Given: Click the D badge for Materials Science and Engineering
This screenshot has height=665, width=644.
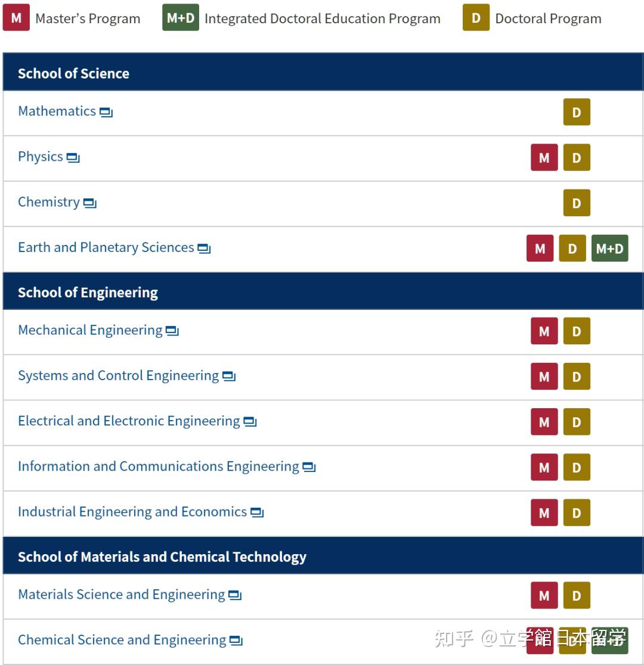Looking at the screenshot, I should 577,595.
